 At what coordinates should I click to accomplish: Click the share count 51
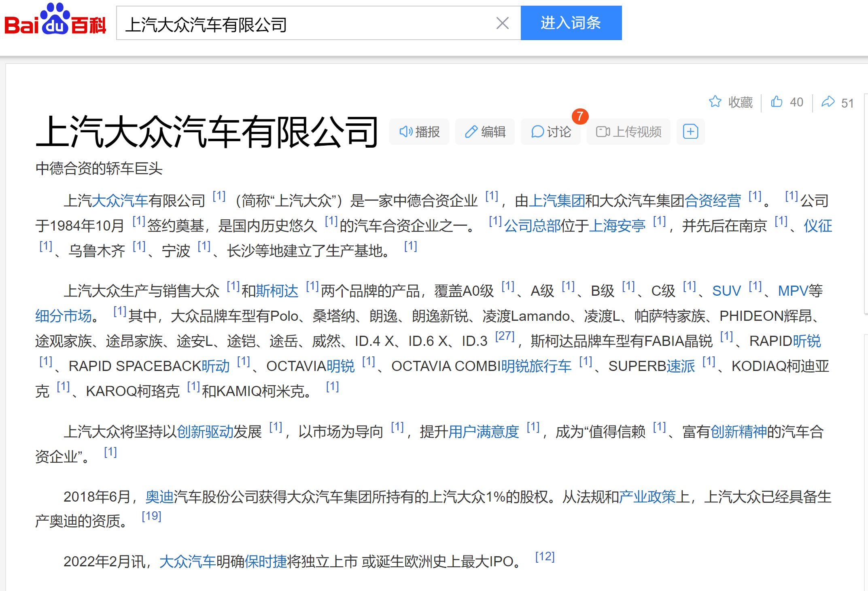(847, 103)
